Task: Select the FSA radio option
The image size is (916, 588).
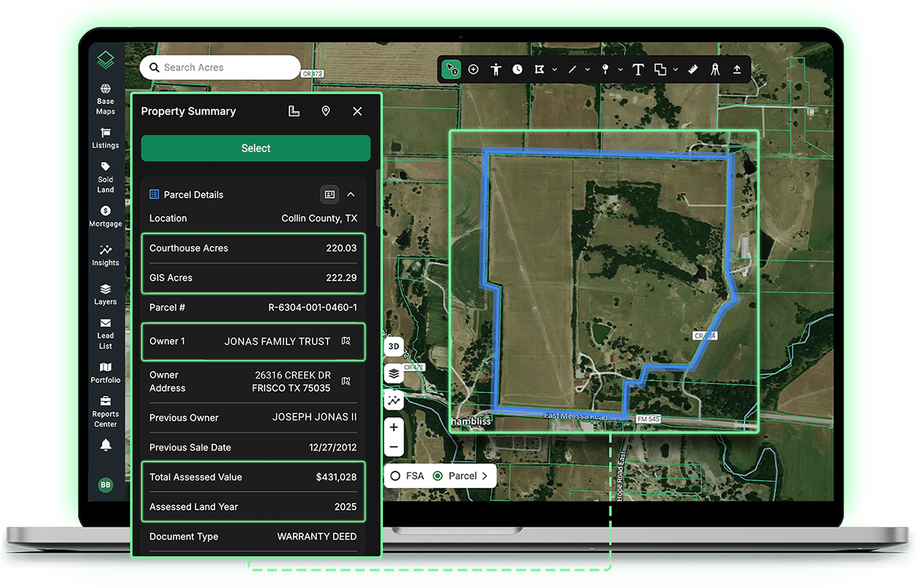Action: [x=408, y=476]
